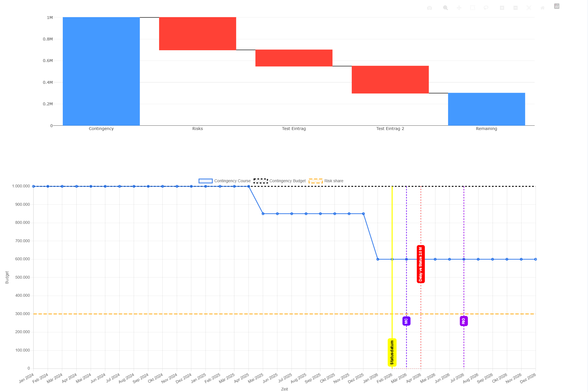Click the Zoom Out minus icon
This screenshot has width=588, height=392.
pos(515,8)
